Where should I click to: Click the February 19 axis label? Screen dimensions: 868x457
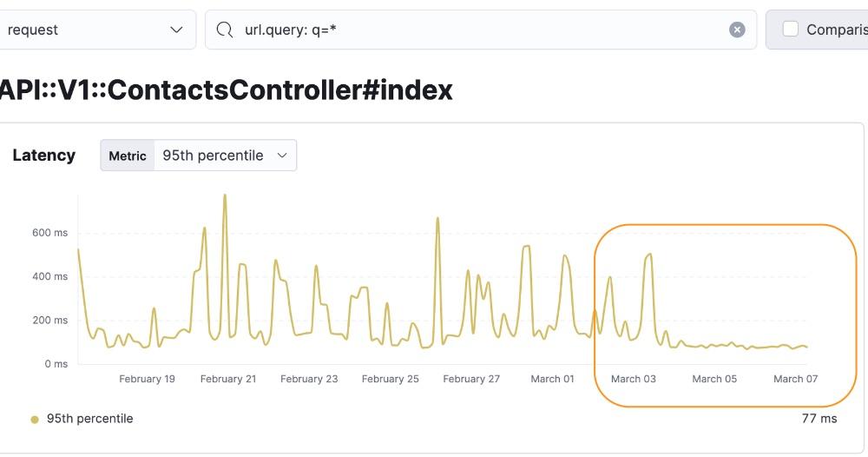point(147,379)
